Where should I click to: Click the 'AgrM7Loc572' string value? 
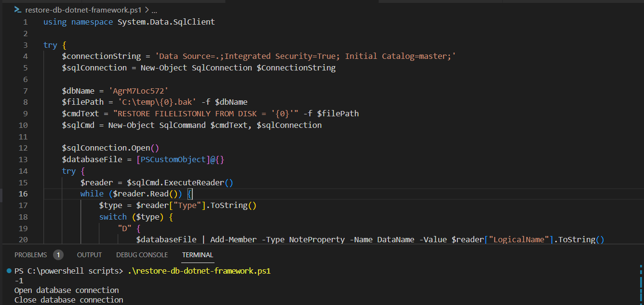coord(138,91)
